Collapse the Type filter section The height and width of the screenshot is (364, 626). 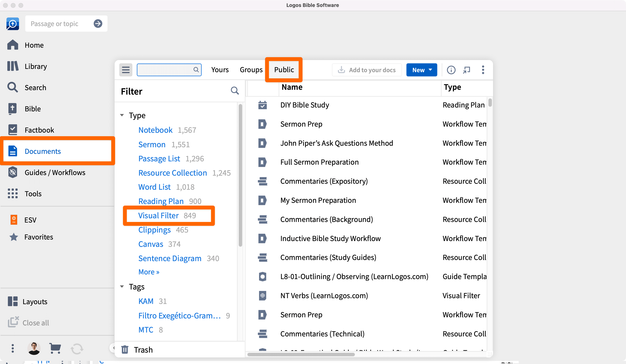coord(122,115)
